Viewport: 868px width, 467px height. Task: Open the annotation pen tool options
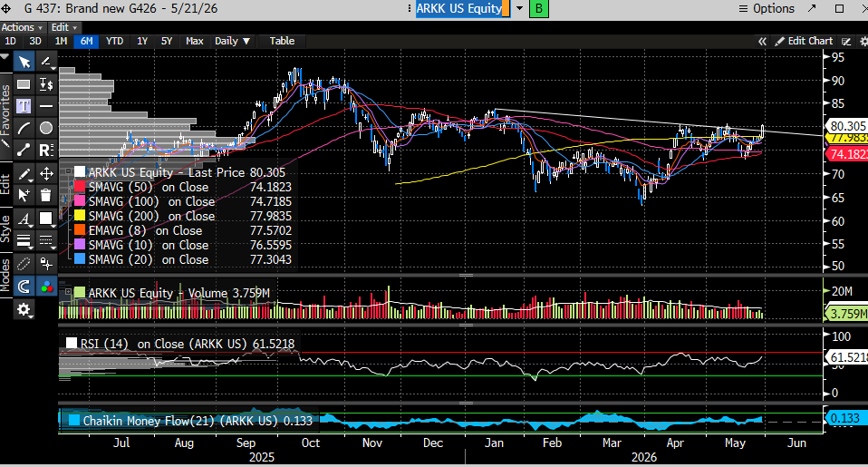coord(46,62)
